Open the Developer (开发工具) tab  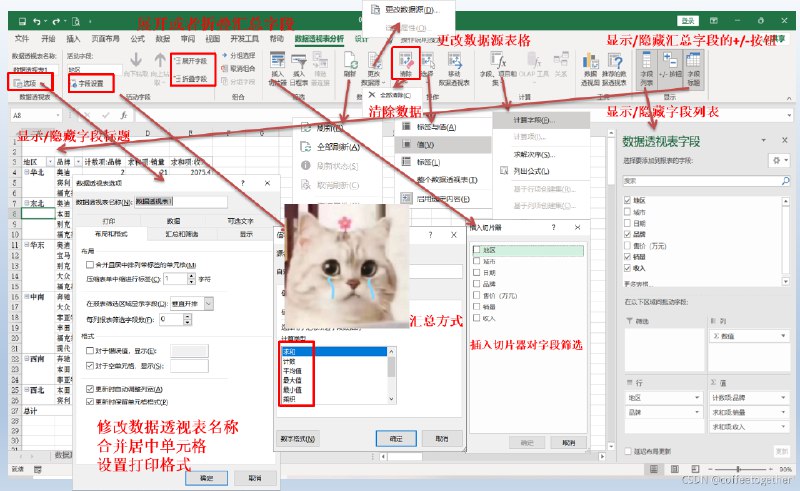pos(244,39)
